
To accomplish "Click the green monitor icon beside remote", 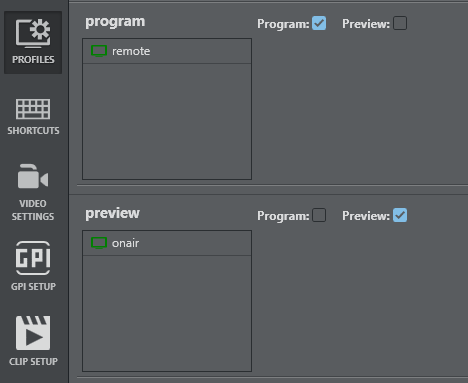I will pyautogui.click(x=99, y=51).
